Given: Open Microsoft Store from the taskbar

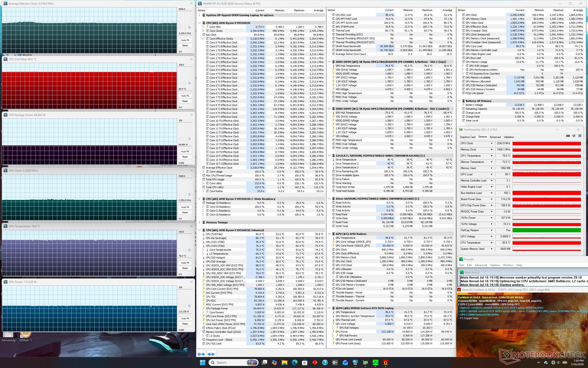Looking at the screenshot, I should pos(305,362).
